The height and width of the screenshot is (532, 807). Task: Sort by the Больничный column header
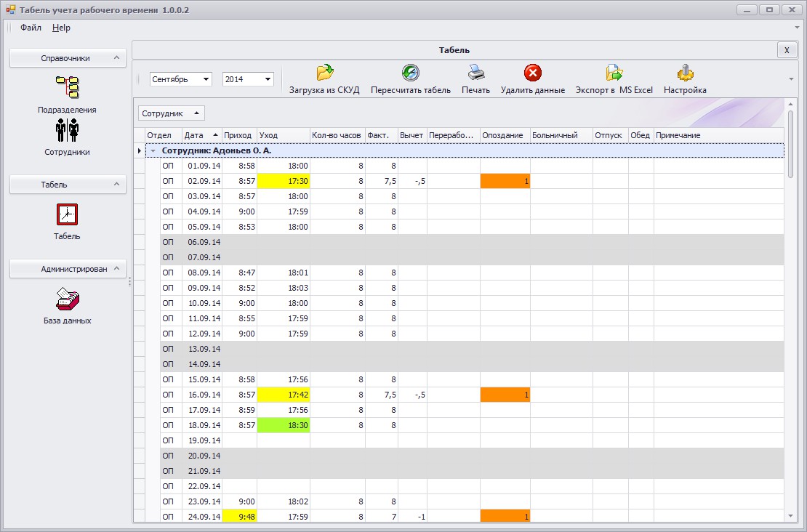[x=561, y=135]
